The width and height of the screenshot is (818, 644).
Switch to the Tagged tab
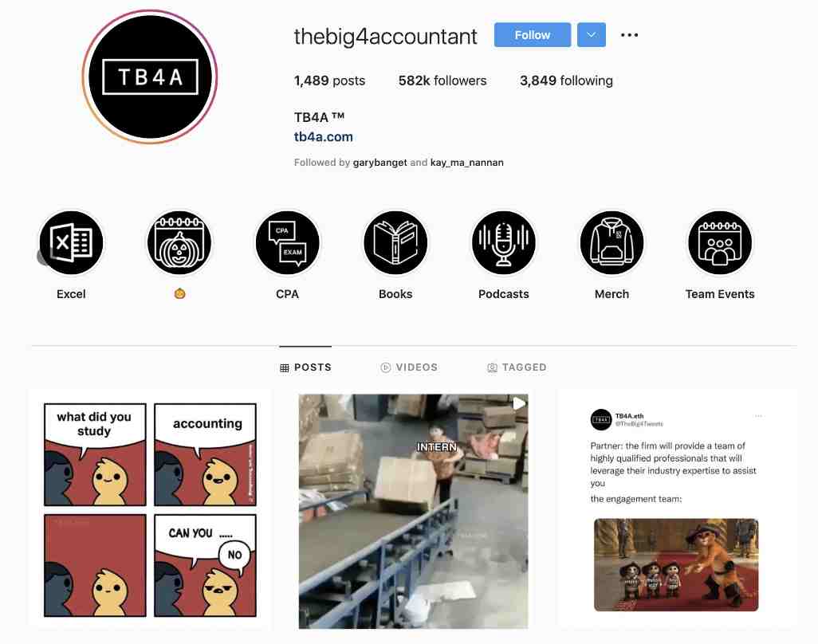517,367
